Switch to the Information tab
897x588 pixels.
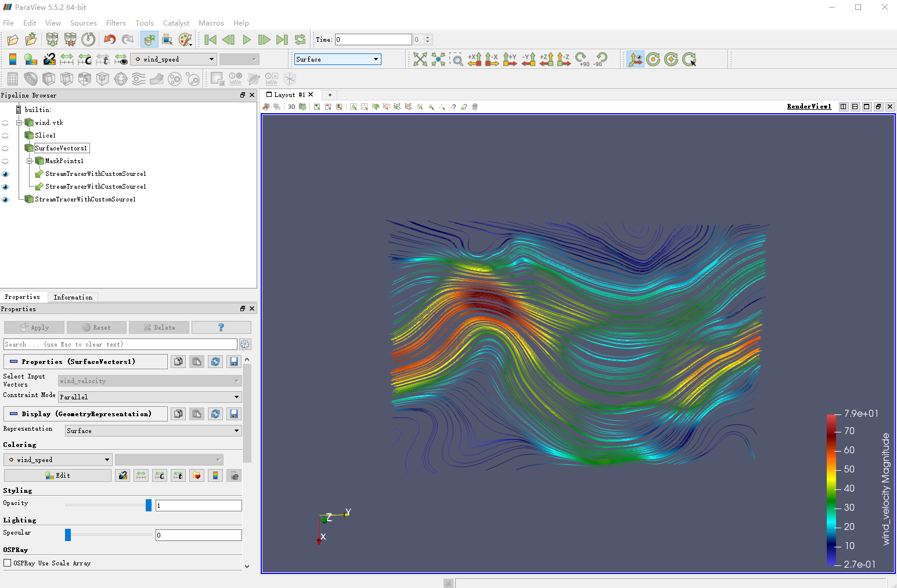73,297
